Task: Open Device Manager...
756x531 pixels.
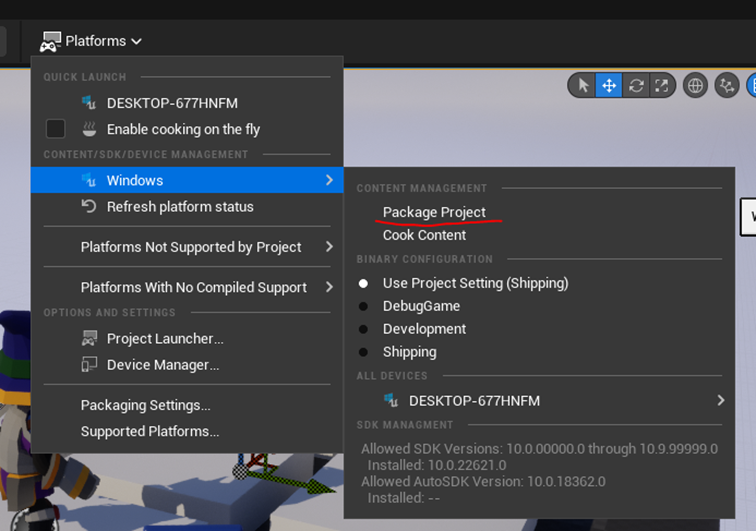Action: [187, 365]
